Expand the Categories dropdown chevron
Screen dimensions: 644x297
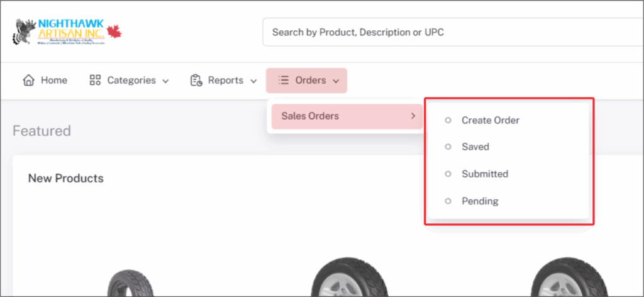(x=165, y=81)
